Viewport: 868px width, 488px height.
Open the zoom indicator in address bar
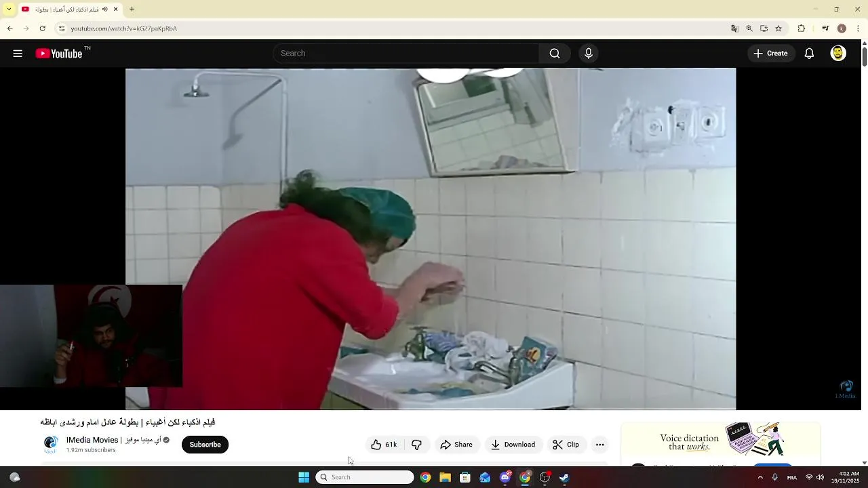click(749, 28)
